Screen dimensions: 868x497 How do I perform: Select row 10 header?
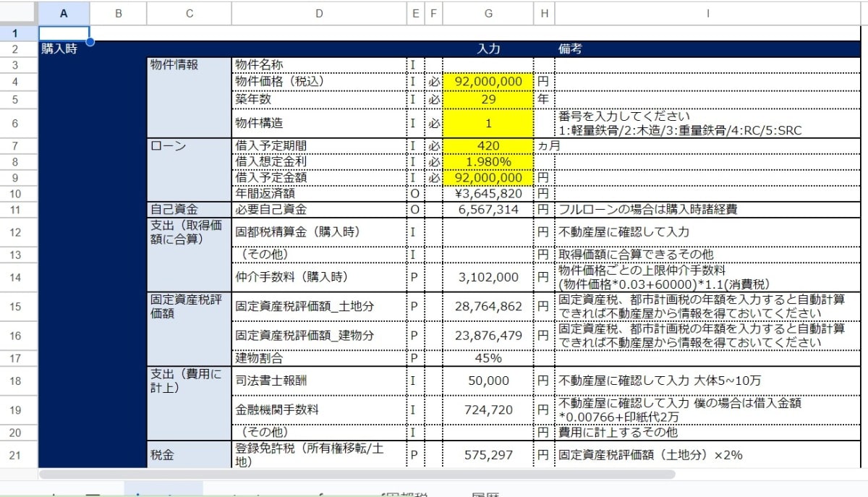click(x=18, y=194)
